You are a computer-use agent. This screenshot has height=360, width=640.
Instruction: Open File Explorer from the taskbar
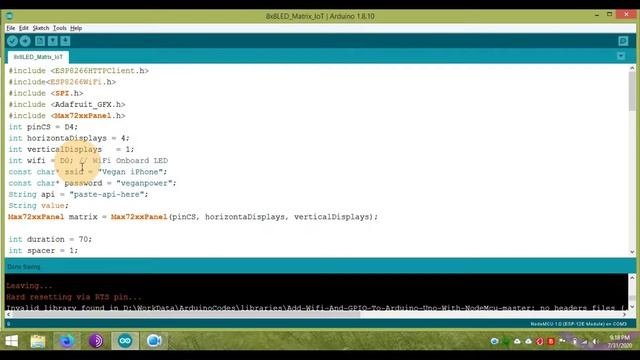click(x=38, y=341)
